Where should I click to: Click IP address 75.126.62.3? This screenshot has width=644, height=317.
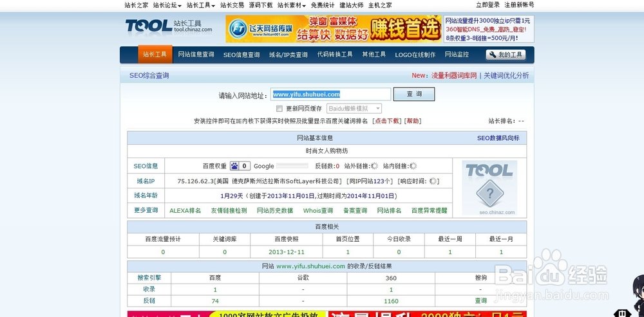click(x=196, y=181)
